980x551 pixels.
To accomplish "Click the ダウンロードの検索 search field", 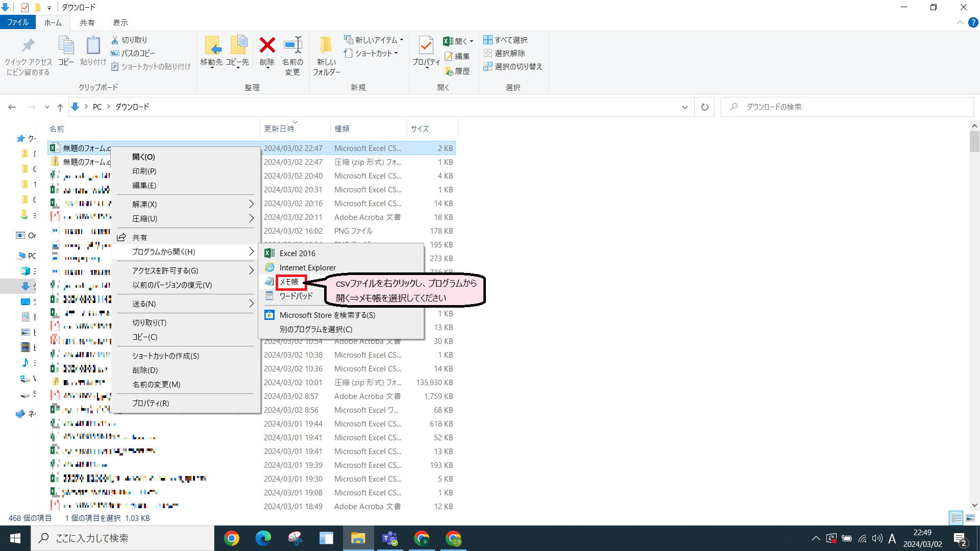I will (847, 107).
